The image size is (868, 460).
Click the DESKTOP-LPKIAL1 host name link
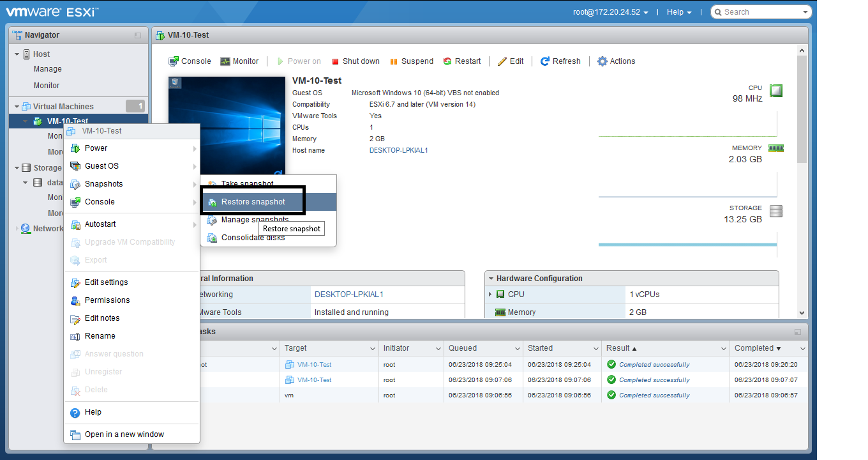click(398, 151)
